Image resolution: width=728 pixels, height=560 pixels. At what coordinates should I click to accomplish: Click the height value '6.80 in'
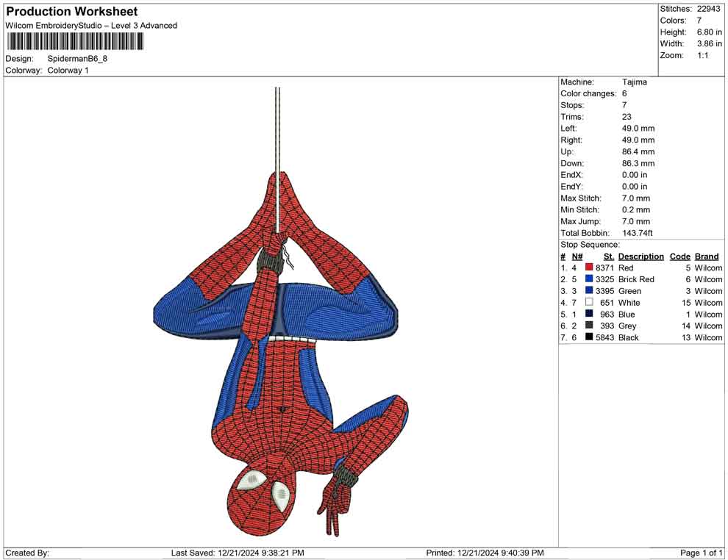[x=710, y=32]
